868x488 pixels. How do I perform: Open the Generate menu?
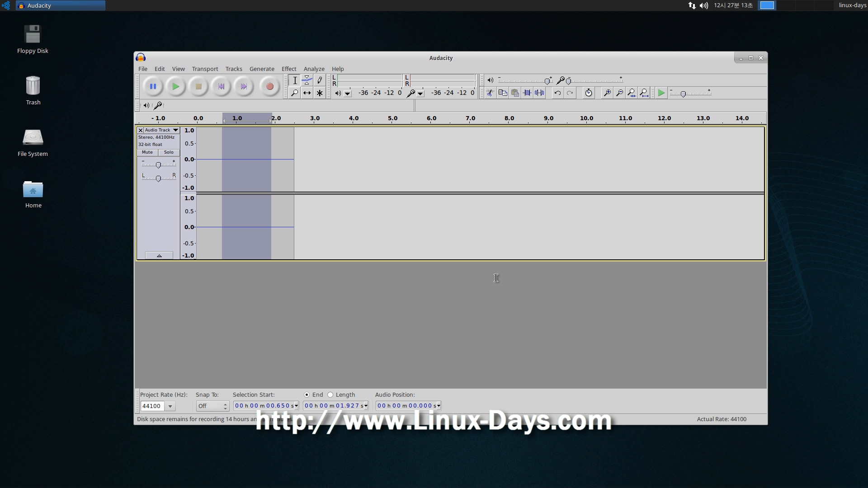point(262,69)
